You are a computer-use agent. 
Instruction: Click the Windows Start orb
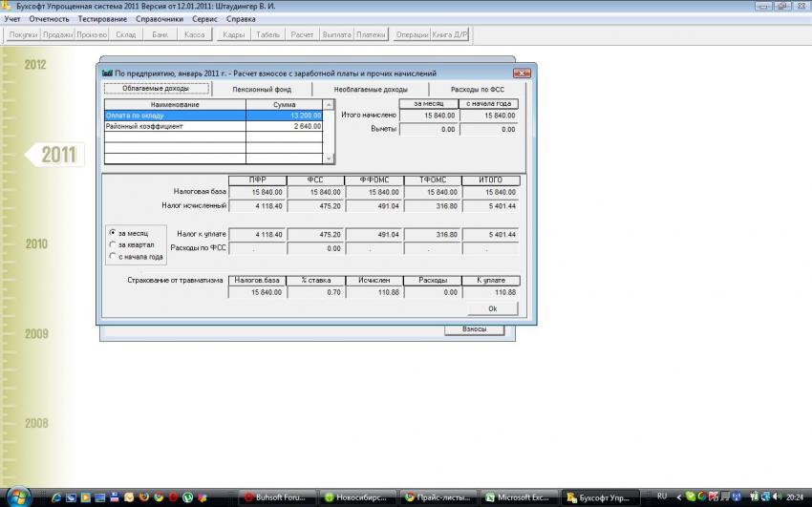tap(16, 496)
